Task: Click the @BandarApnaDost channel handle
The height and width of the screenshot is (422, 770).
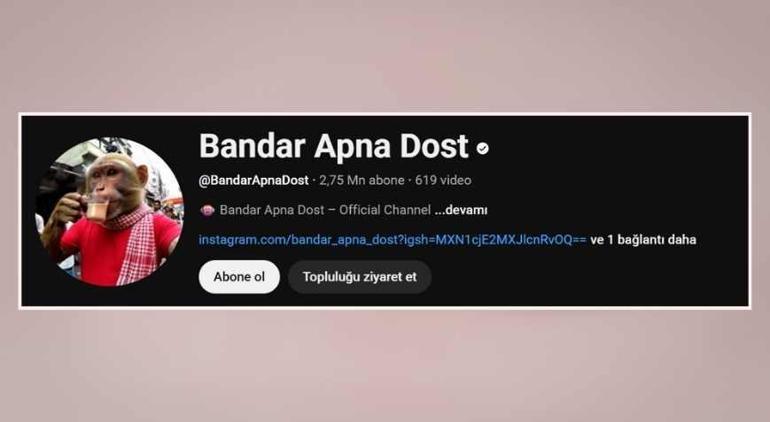Action: pos(253,180)
